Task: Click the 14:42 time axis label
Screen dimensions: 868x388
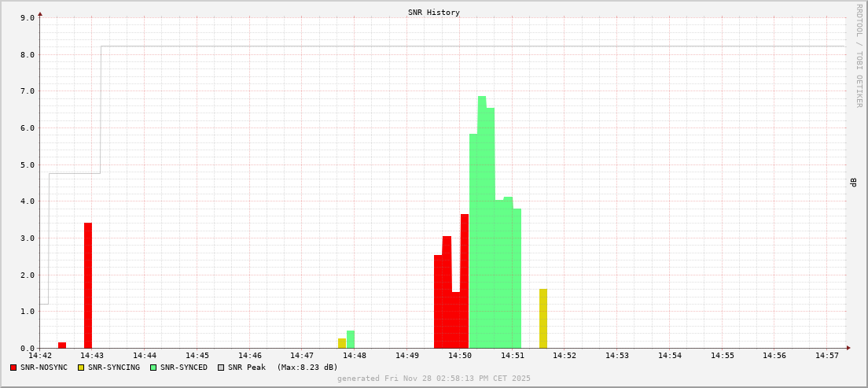Action: (x=40, y=356)
